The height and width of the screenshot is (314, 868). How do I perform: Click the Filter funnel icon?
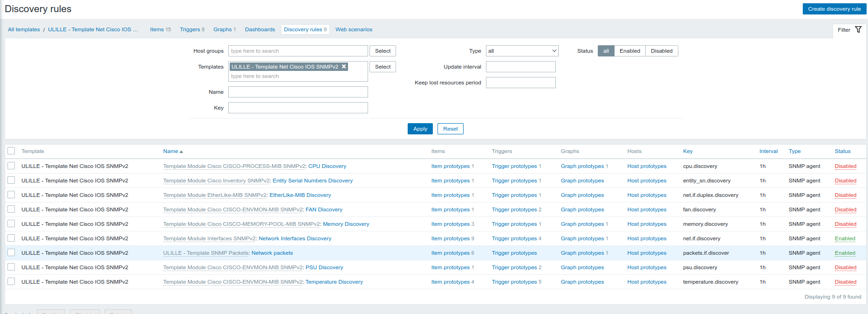click(x=858, y=30)
